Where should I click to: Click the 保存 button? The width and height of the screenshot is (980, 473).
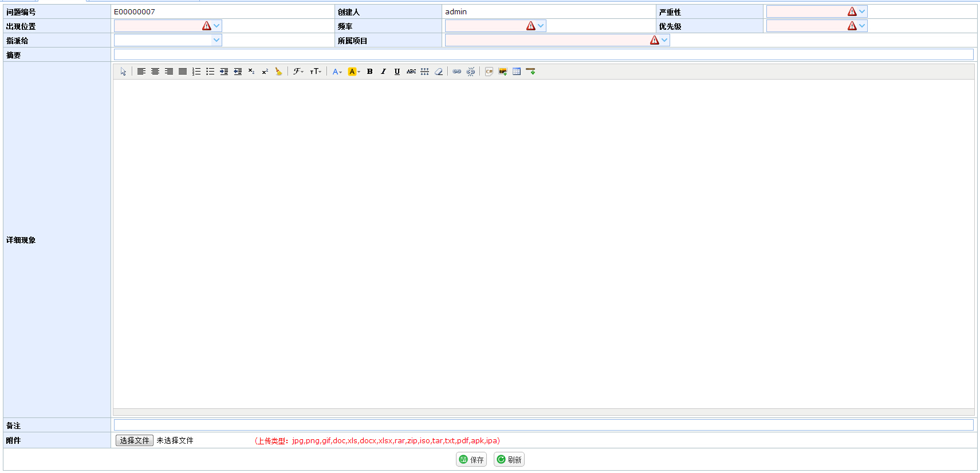(471, 459)
